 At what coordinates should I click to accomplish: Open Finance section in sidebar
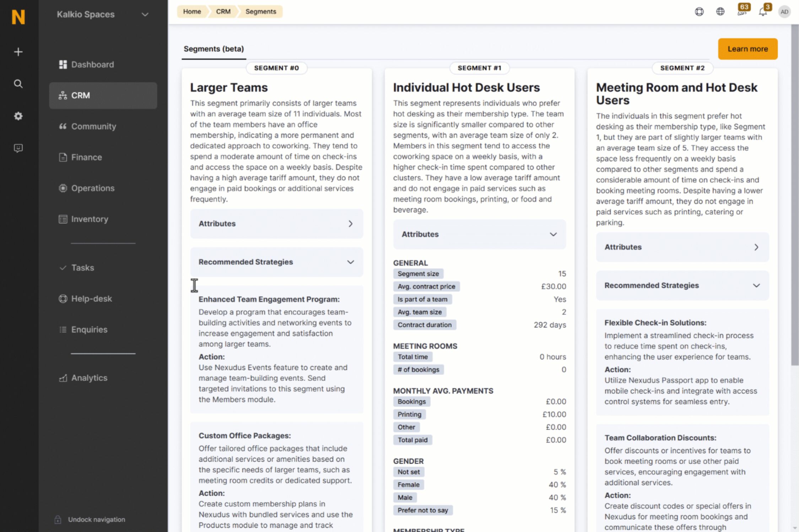(86, 157)
